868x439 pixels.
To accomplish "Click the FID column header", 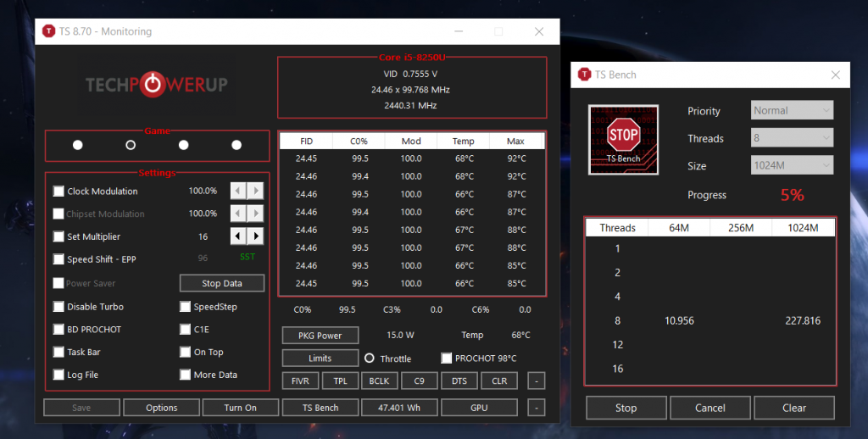I will 306,142.
